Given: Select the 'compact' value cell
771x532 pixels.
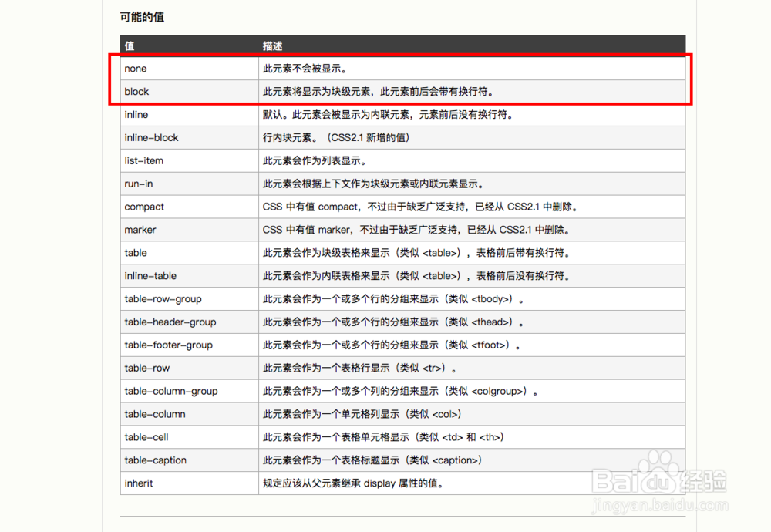Looking at the screenshot, I should pos(190,207).
